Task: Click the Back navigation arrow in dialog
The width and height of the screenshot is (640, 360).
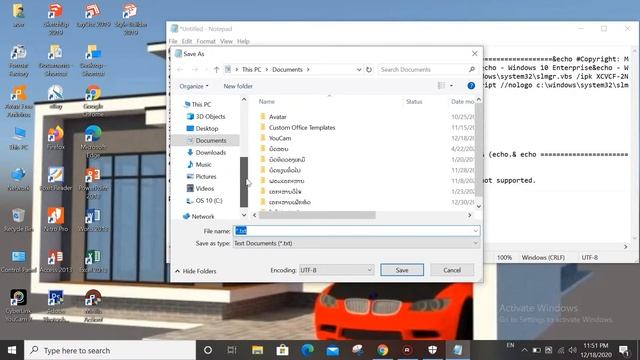Action: tap(180, 70)
